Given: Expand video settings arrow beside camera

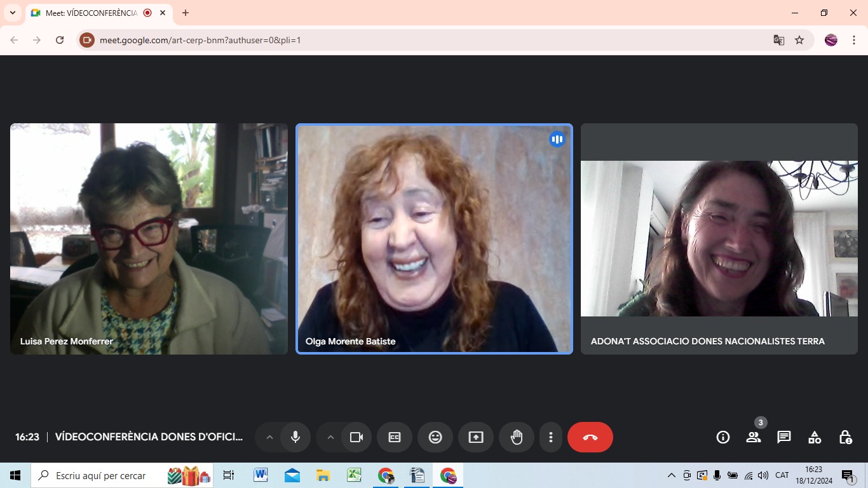Looking at the screenshot, I should pyautogui.click(x=330, y=437).
